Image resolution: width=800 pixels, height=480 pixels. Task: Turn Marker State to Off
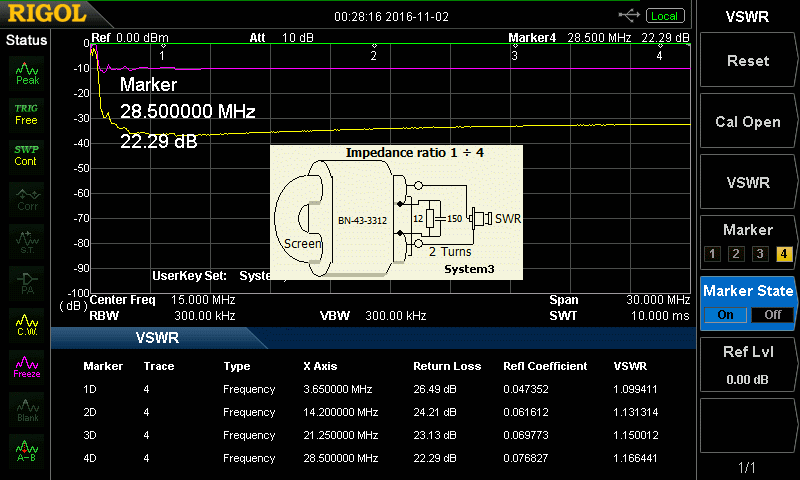coord(771,314)
